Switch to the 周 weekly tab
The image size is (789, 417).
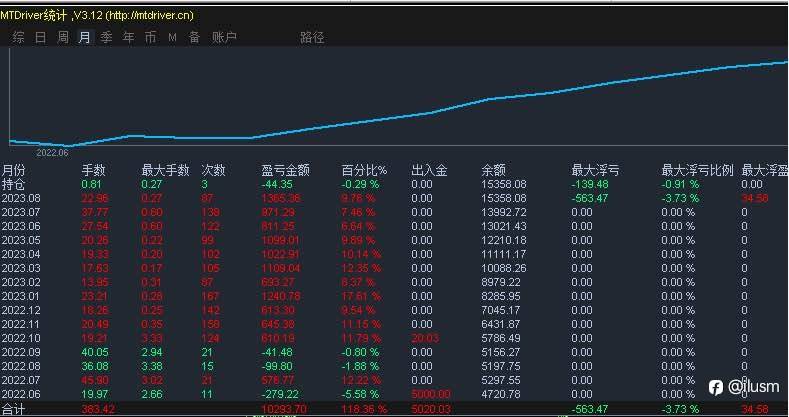click(x=62, y=37)
